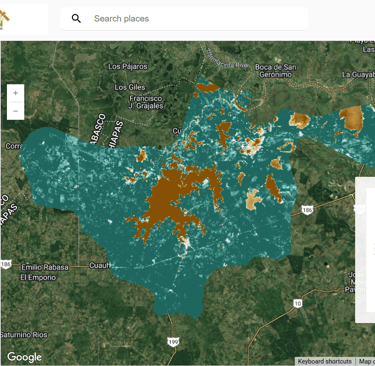Click the Francisco J. Grajales label
Screen dimensions: 375x366
coord(146,102)
